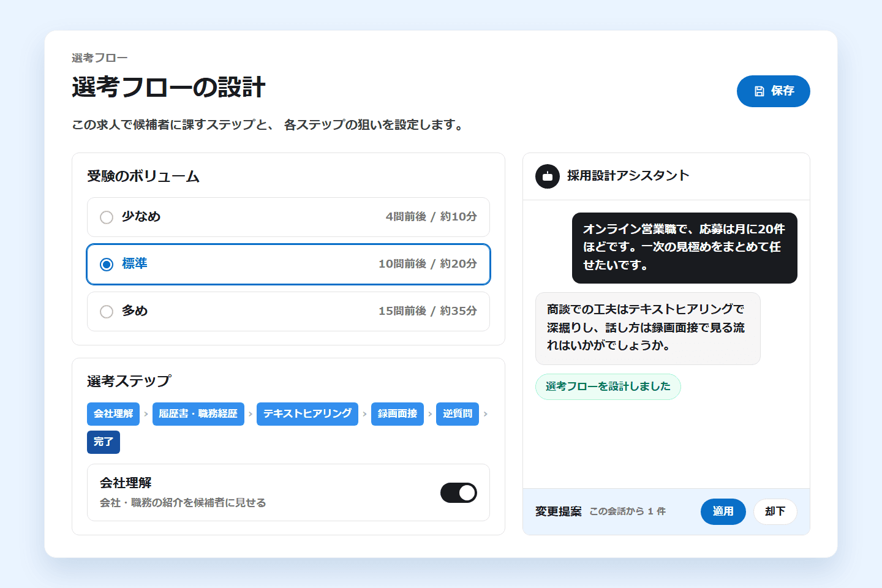Click the assistant robot avatar icon
This screenshot has height=588, width=882.
(548, 176)
